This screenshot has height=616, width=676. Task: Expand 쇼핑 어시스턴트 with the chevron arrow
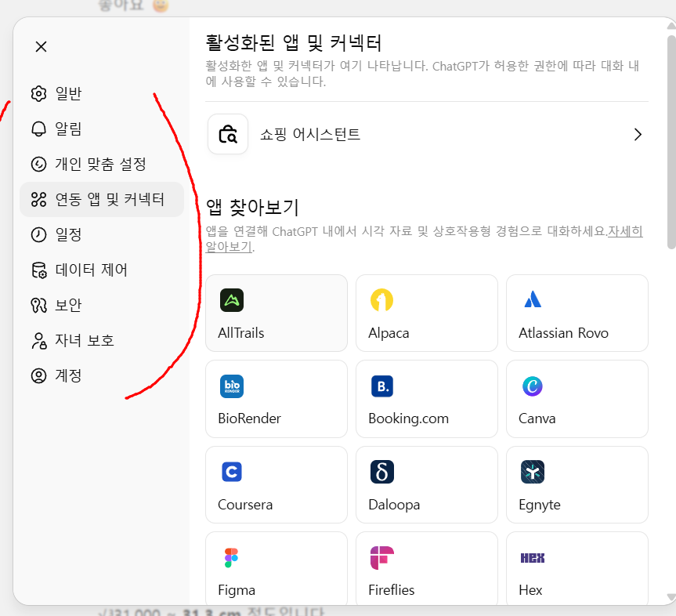pos(638,135)
